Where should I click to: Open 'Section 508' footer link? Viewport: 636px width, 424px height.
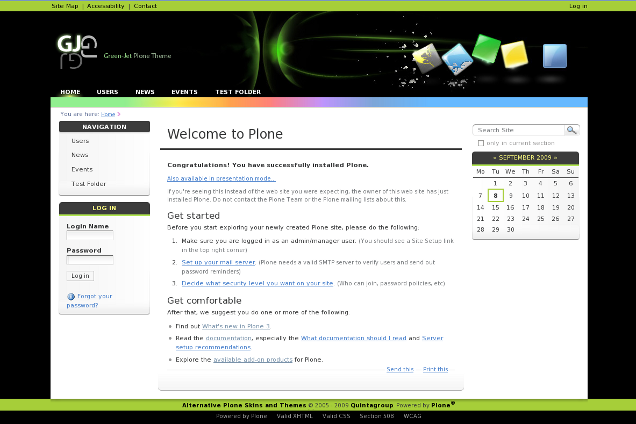click(377, 416)
